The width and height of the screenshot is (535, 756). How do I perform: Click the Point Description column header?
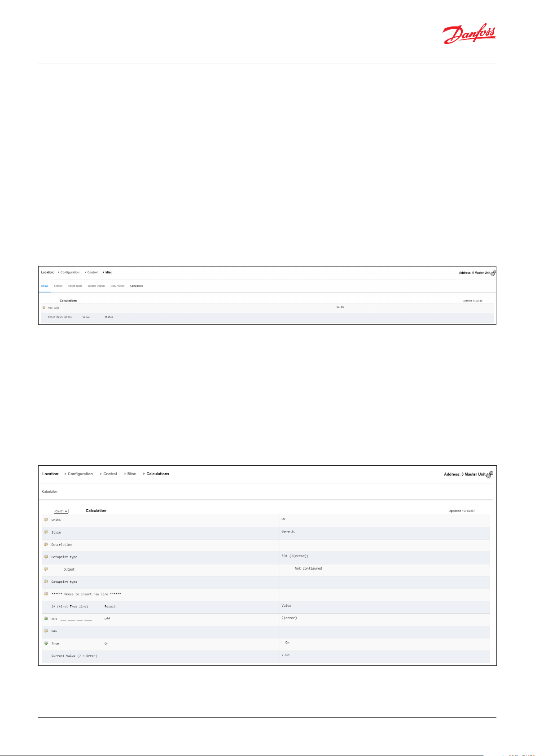(x=60, y=317)
